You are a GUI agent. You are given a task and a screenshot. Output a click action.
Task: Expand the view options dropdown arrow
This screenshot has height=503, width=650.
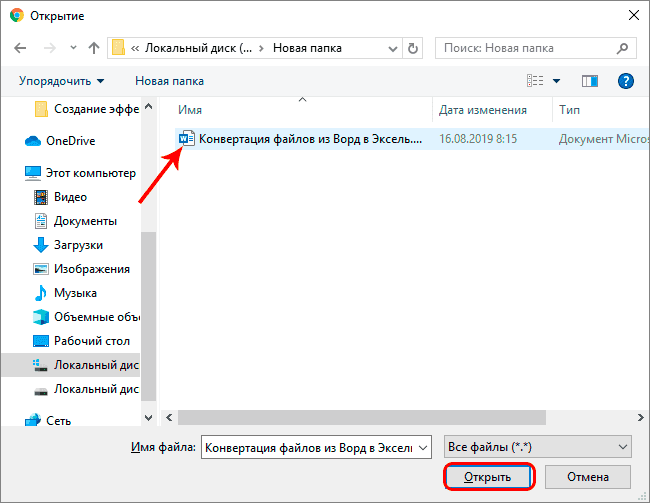557,80
